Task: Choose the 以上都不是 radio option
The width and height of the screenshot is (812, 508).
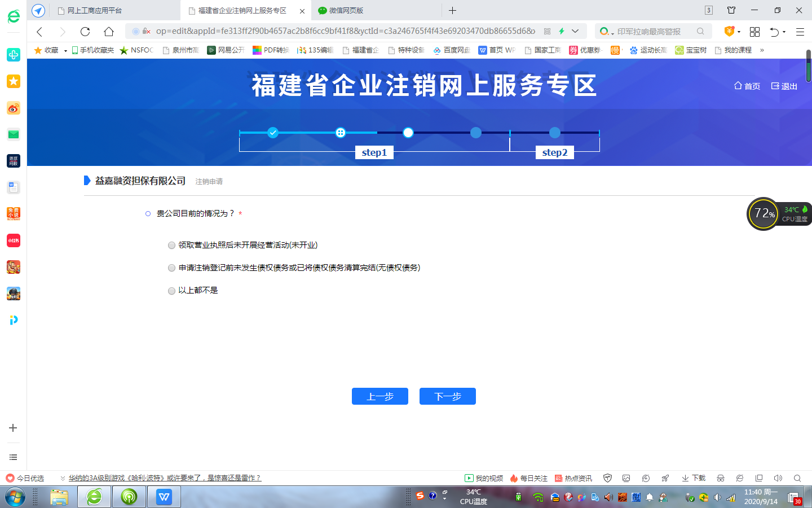Action: 171,291
